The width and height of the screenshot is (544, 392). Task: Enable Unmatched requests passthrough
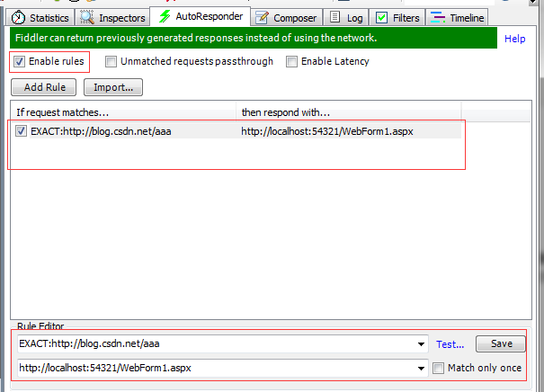click(x=111, y=62)
